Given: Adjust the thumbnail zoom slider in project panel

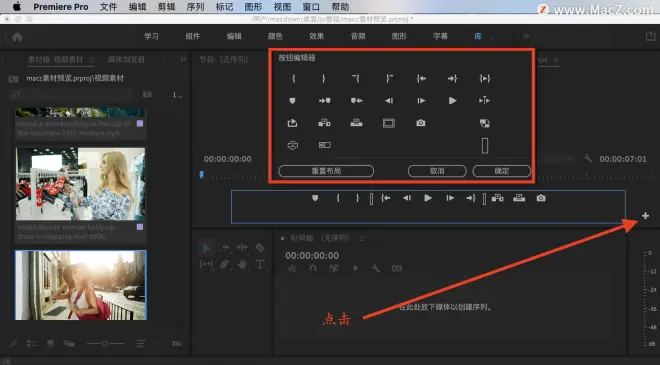Looking at the screenshot, I should pyautogui.click(x=105, y=344).
